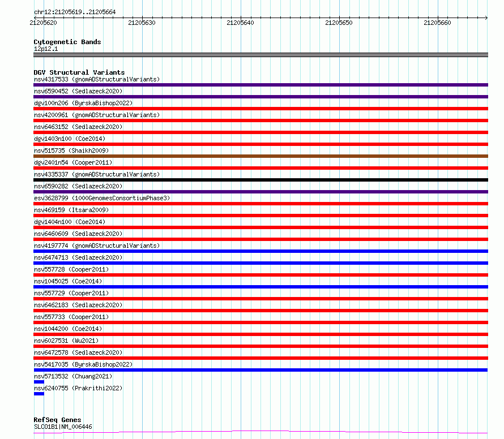504x439 pixels.
Task: Click the chr12:21205619..21205664 region label
Action: [75, 12]
